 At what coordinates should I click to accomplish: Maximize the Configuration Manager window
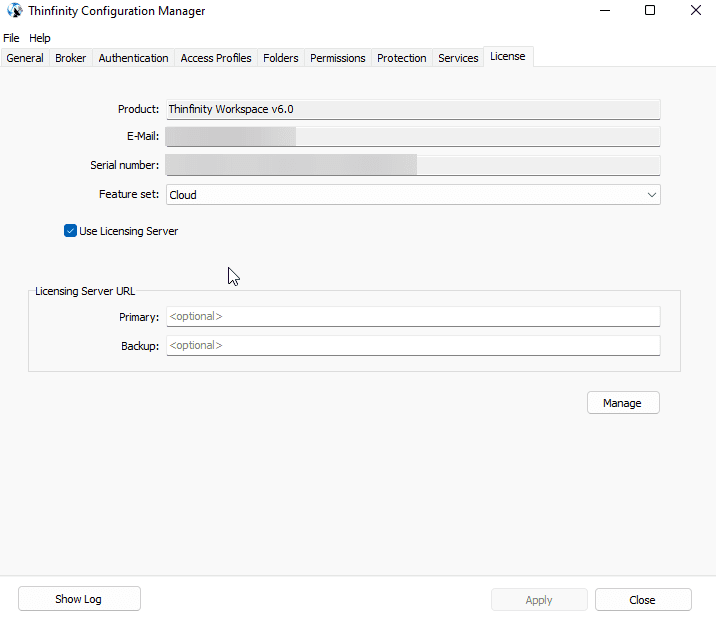pyautogui.click(x=650, y=11)
